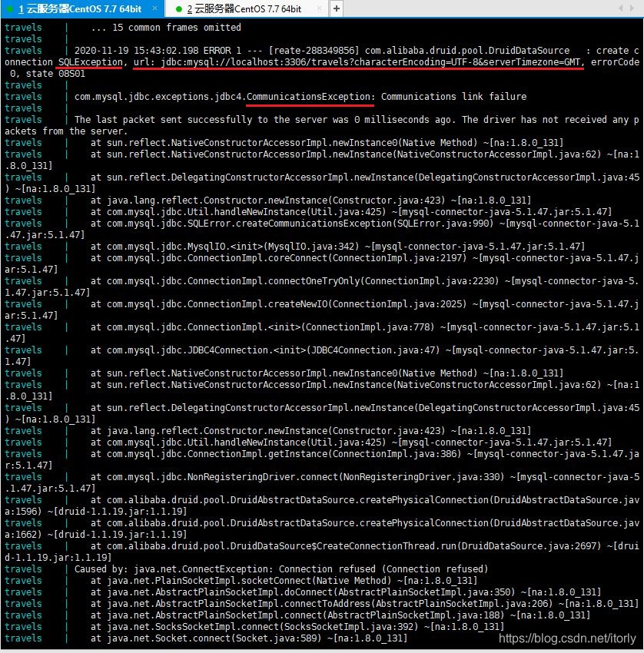The height and width of the screenshot is (653, 644).
Task: Click the text '15 common frames omitted'
Action: click(177, 28)
